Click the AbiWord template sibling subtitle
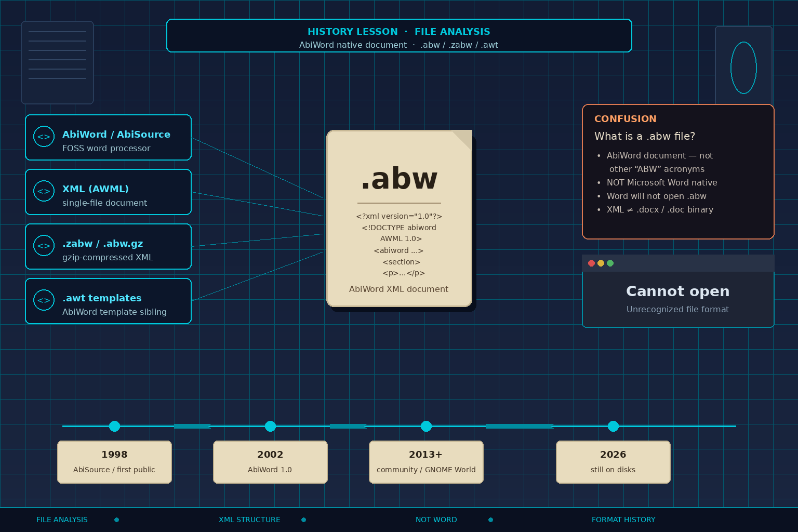Viewport: 798px width, 532px height. click(114, 312)
